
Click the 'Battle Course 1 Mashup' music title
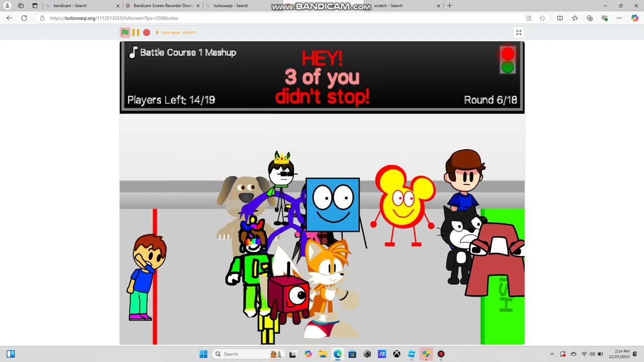pos(188,52)
